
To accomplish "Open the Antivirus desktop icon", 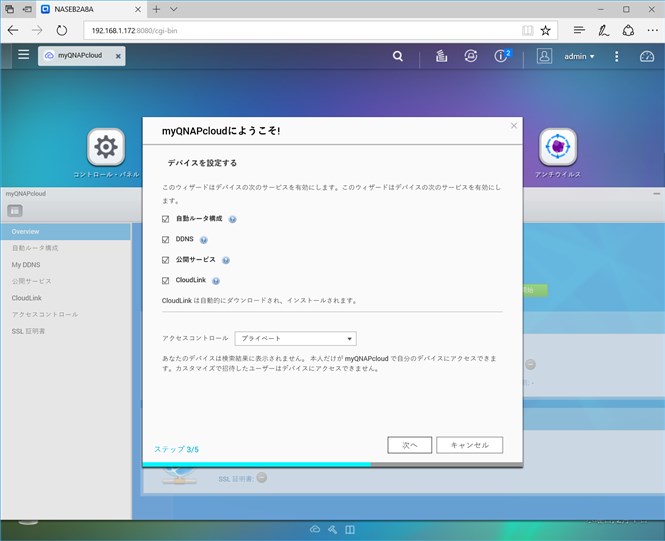I will [558, 147].
